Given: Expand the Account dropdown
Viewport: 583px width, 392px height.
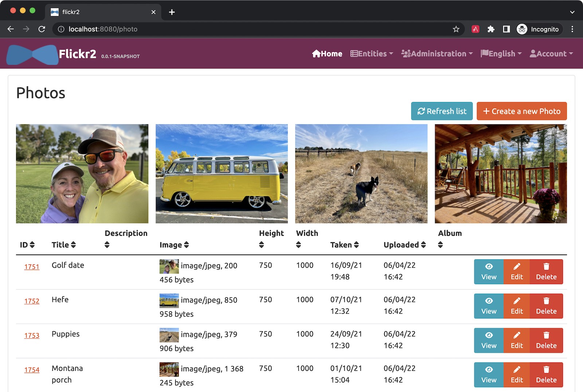Looking at the screenshot, I should click(x=551, y=54).
